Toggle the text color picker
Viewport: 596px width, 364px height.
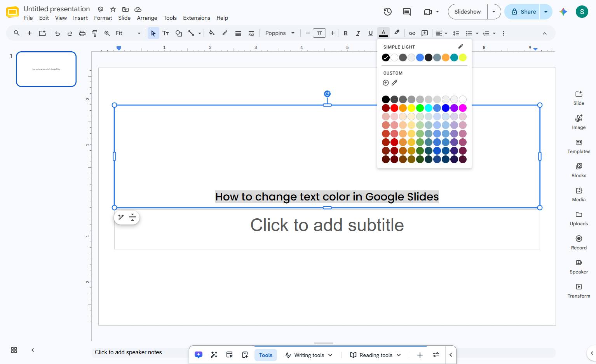383,33
